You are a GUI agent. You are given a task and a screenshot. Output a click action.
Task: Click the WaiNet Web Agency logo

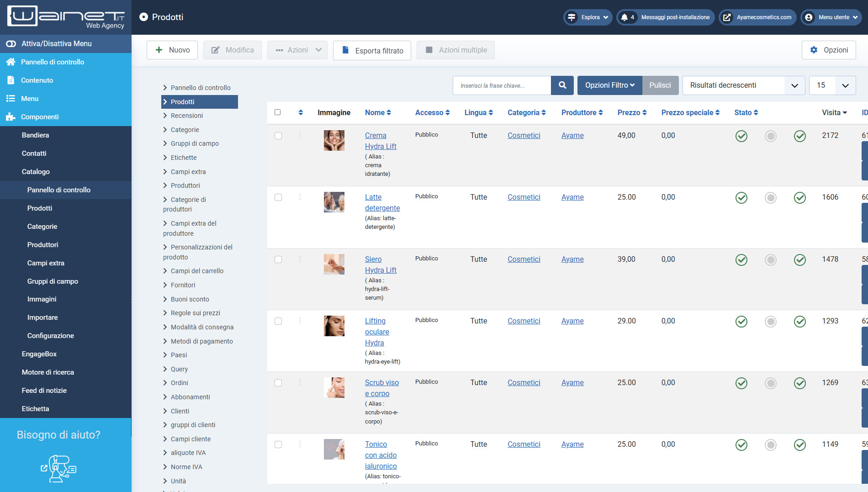click(x=66, y=17)
